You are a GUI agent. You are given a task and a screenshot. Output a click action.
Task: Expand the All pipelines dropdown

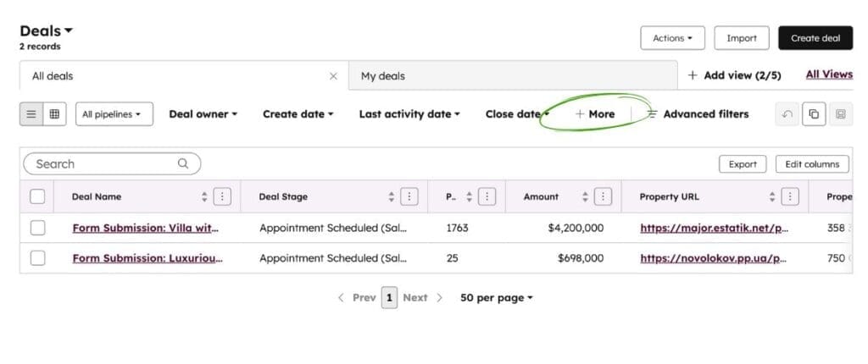(x=114, y=114)
